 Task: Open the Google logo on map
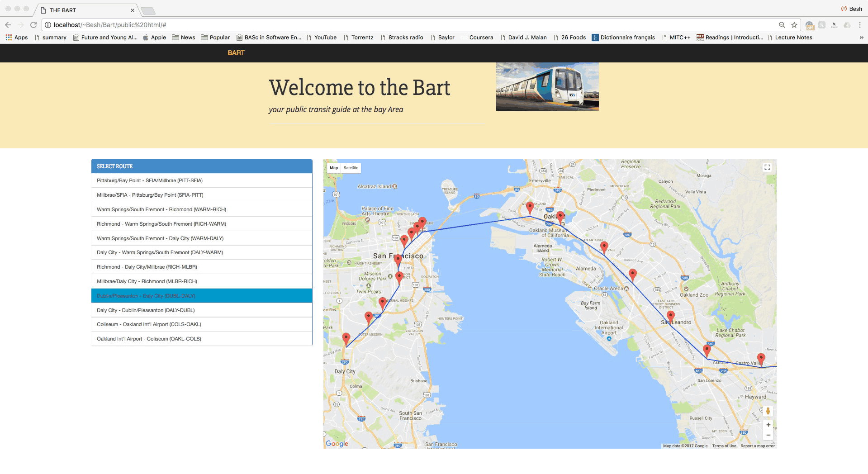pos(337,444)
